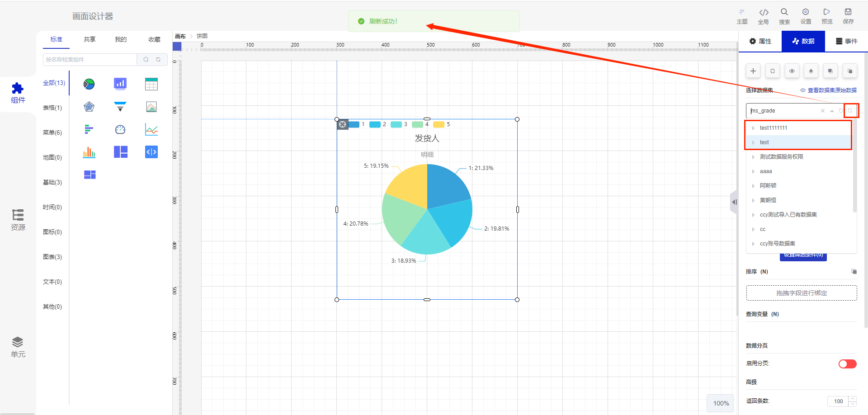Select the 菜单(6) component category
Viewport: 868px width, 415px height.
52,132
